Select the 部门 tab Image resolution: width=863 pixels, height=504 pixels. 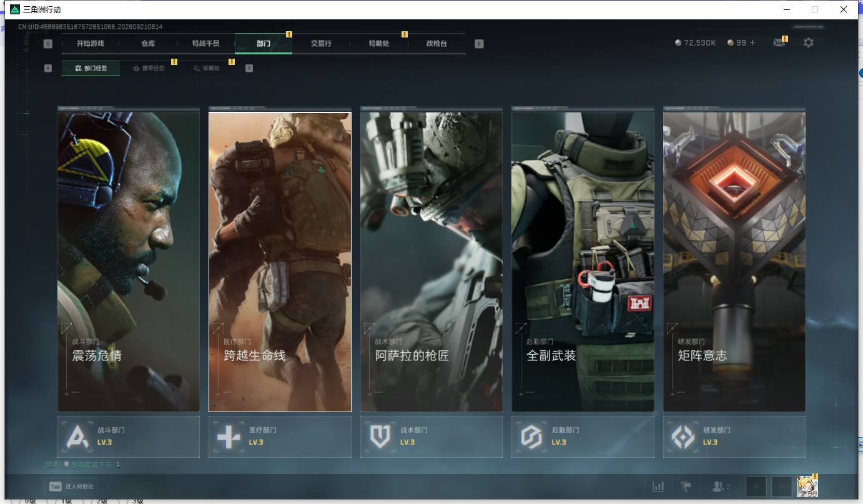coord(264,44)
